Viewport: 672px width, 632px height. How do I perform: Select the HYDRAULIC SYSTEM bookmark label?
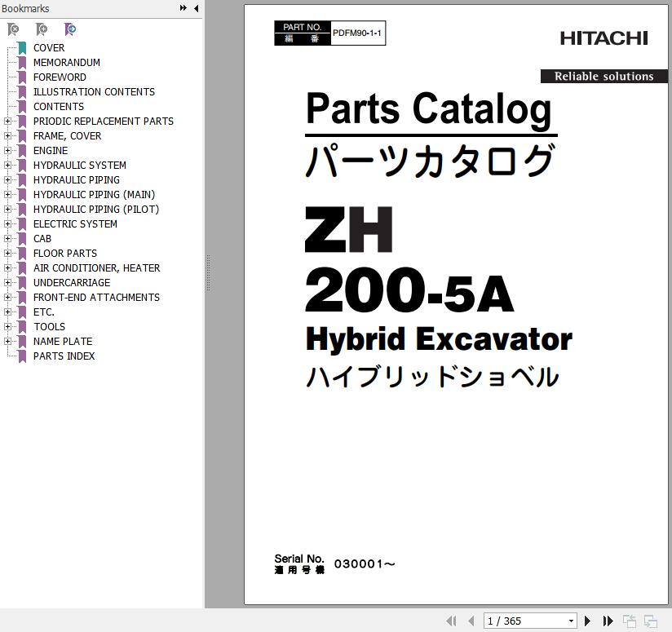click(x=80, y=165)
